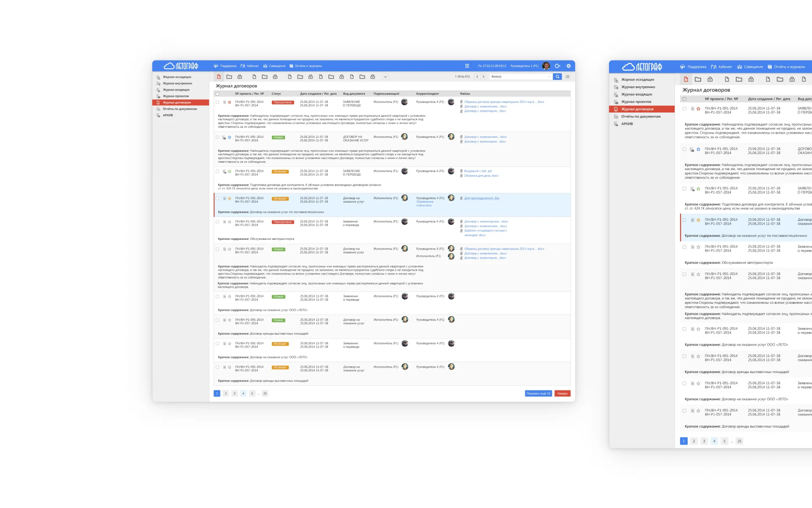Click the Летограф cloud logo in main window

coord(181,66)
